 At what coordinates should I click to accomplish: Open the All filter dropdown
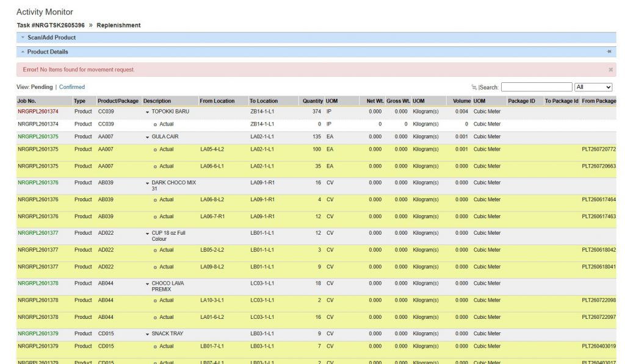(593, 87)
